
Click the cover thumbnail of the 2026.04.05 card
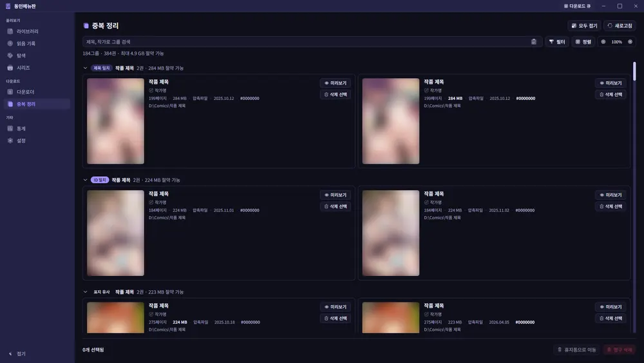[x=391, y=317]
